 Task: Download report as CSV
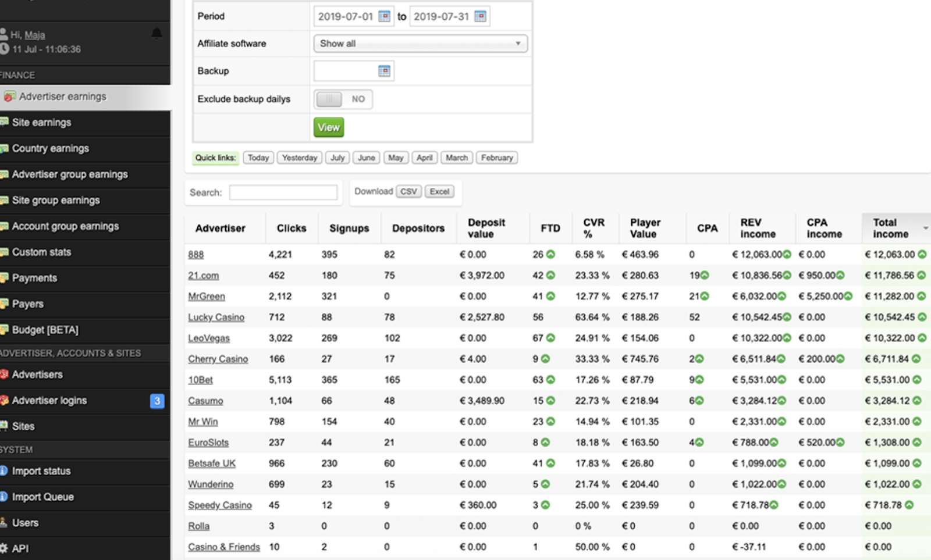click(408, 191)
